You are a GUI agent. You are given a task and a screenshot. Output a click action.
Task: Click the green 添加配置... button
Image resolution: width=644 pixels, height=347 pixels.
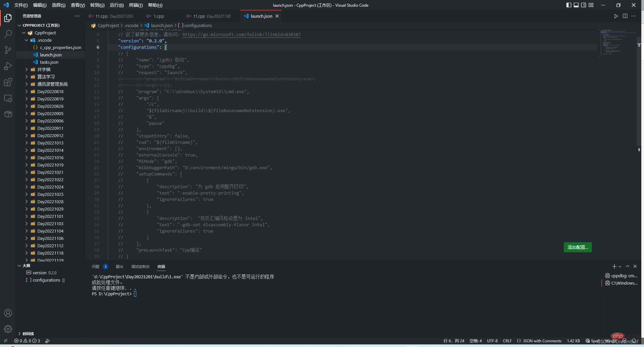click(578, 247)
